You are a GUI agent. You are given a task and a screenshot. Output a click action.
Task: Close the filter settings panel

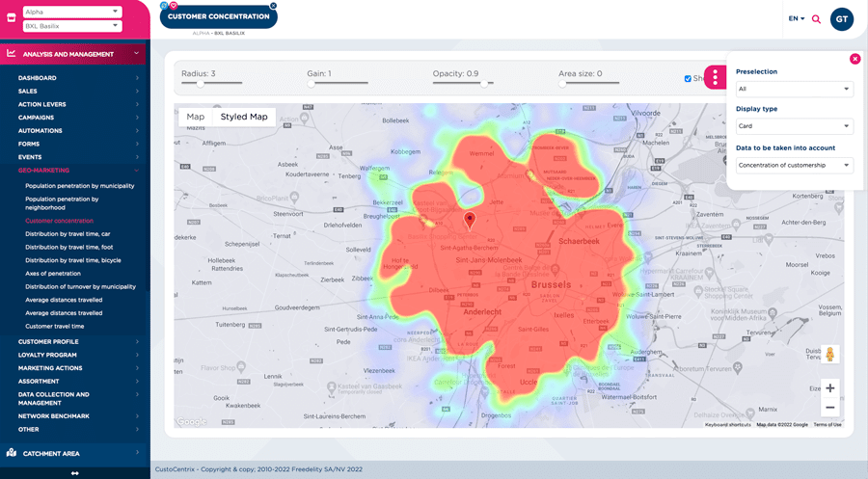[854, 59]
